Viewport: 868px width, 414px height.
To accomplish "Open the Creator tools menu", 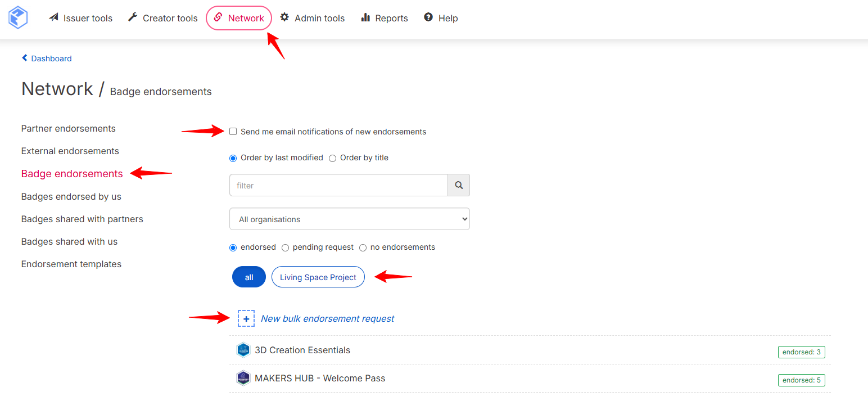I will [x=162, y=18].
